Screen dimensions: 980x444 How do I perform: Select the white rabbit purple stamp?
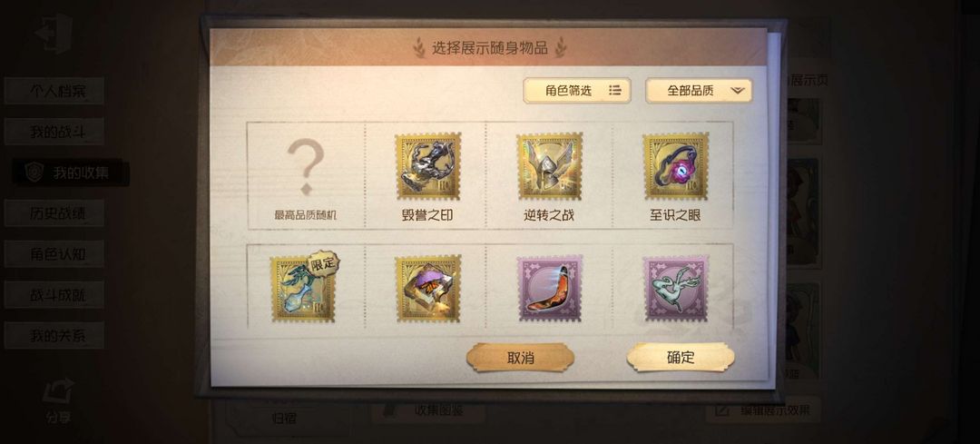[676, 289]
